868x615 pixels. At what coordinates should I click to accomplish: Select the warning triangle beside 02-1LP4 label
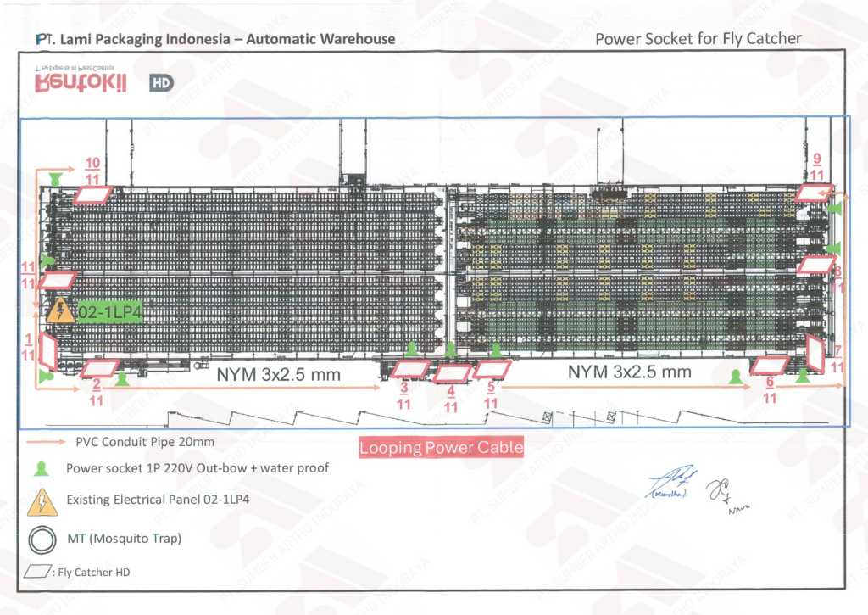coord(59,310)
